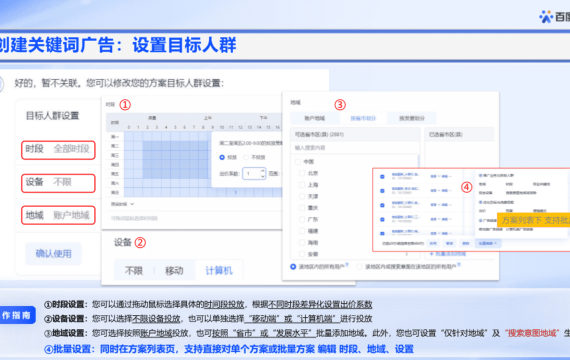Select 该地区内的所有用户 radio option
The image size is (570, 360).
pyautogui.click(x=293, y=267)
